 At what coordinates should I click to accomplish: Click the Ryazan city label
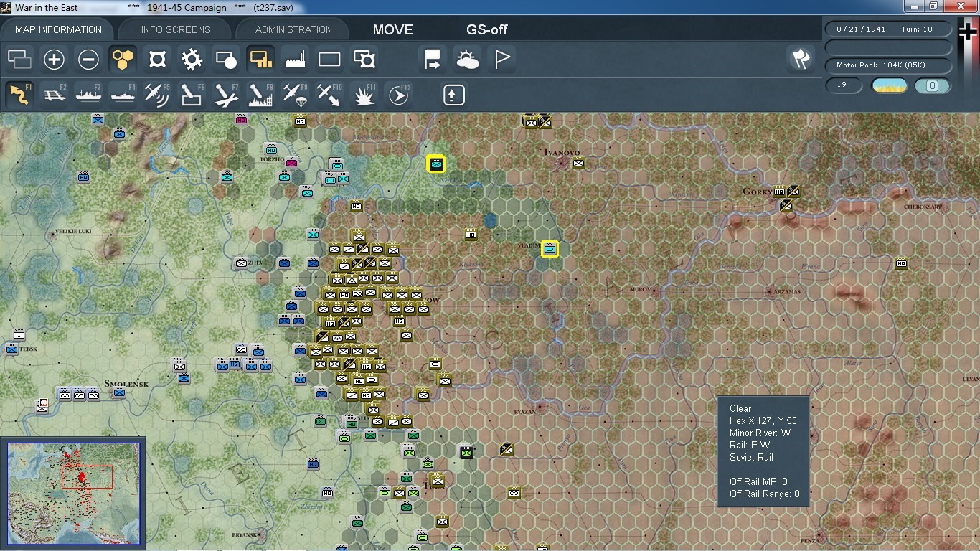525,413
